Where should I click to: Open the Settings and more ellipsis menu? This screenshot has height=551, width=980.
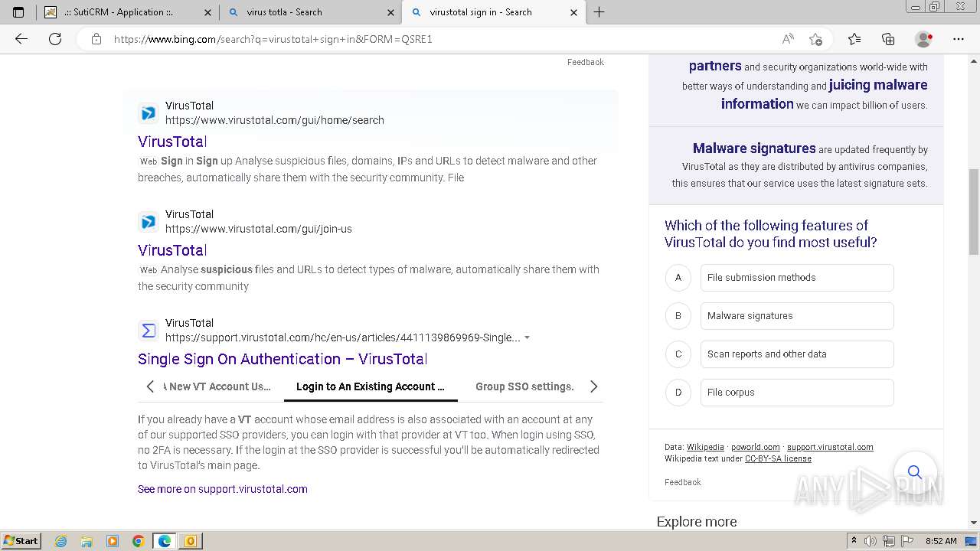959,39
